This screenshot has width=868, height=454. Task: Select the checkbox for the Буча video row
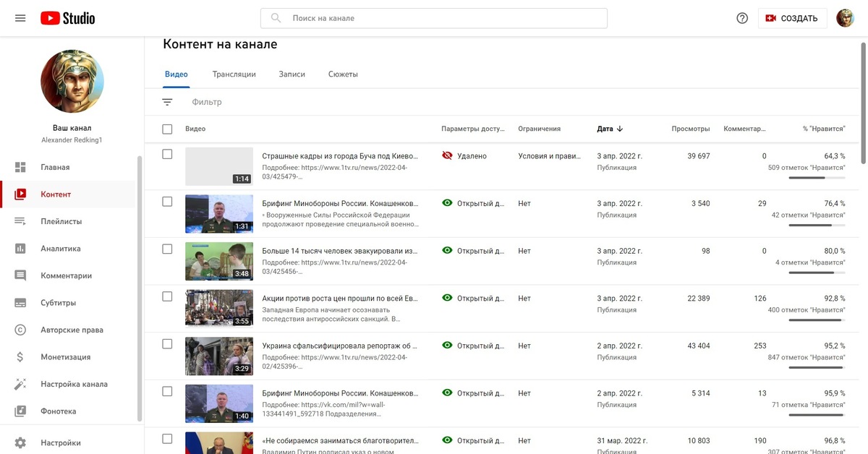[167, 153]
